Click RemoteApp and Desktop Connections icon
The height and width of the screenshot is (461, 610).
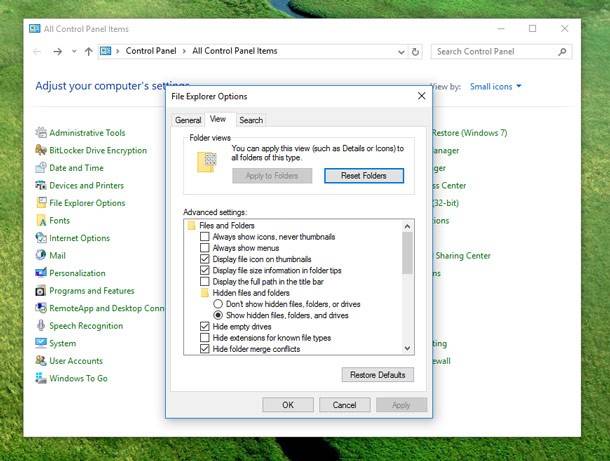click(41, 308)
